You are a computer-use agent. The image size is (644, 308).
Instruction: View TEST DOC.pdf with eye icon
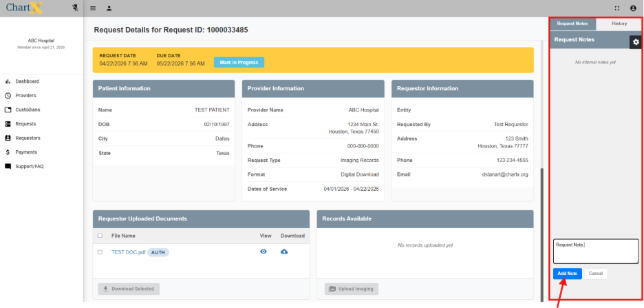263,252
